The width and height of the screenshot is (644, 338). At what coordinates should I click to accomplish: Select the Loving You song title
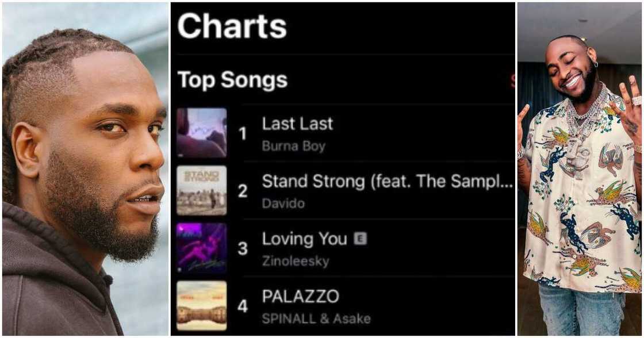tap(304, 239)
